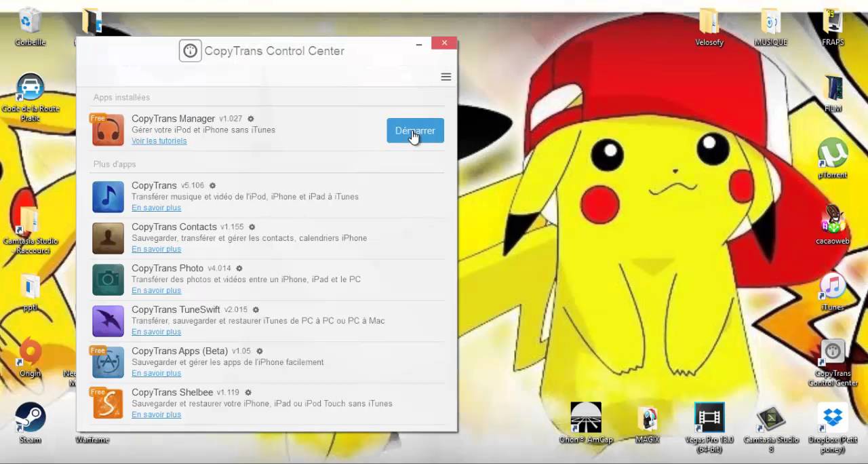Open En savoir plus under CopyTrans Apps
868x464 pixels.
click(x=156, y=373)
